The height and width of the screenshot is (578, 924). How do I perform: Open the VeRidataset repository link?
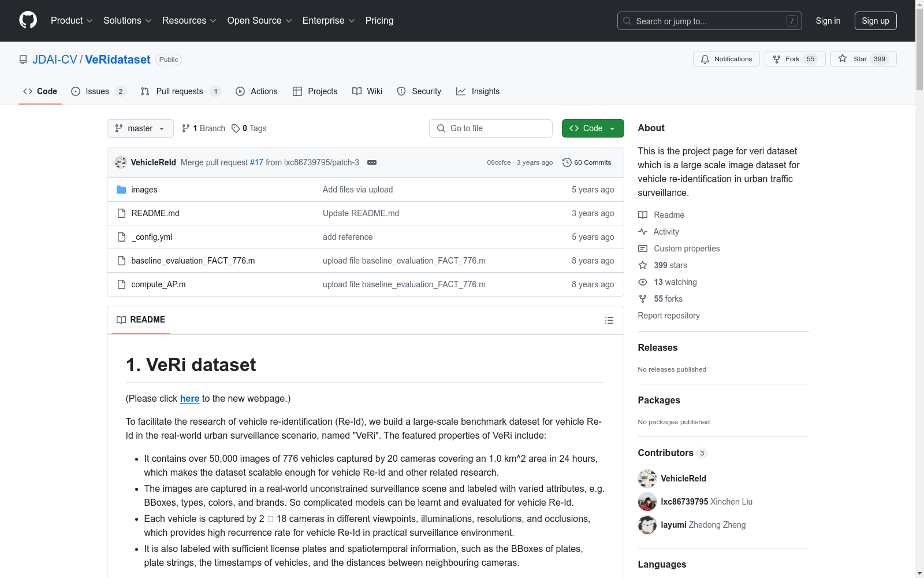118,60
